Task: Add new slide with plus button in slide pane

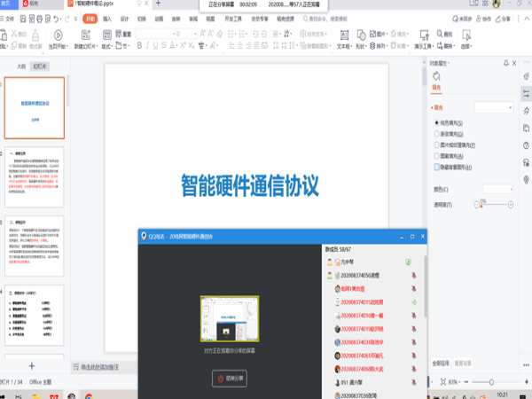Action: click(32, 365)
